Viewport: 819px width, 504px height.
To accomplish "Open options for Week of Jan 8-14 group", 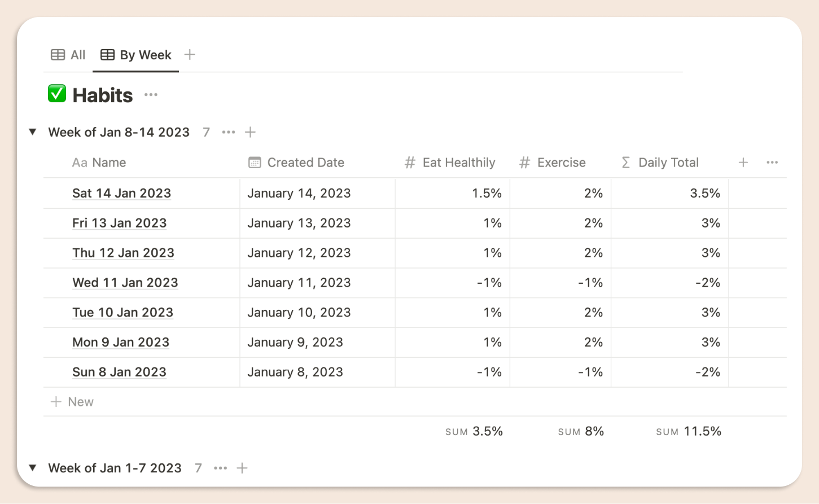I will (x=228, y=132).
